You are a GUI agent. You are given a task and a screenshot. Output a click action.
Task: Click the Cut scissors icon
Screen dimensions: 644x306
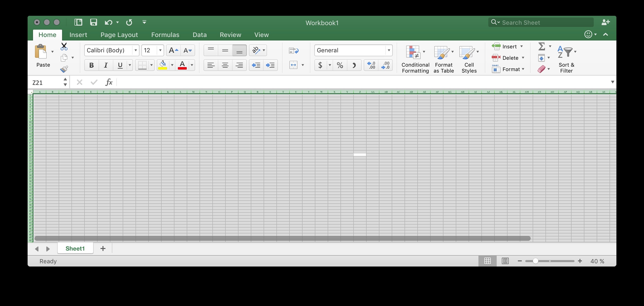pyautogui.click(x=64, y=46)
